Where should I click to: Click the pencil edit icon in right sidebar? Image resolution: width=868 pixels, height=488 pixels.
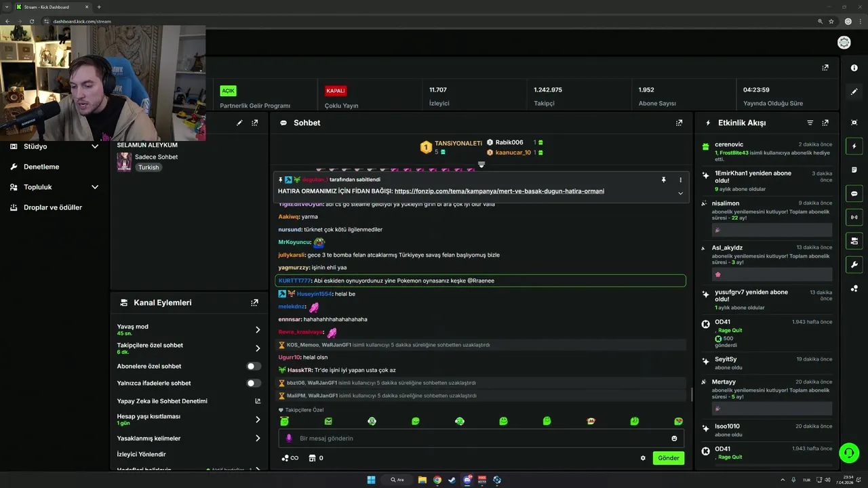point(854,91)
